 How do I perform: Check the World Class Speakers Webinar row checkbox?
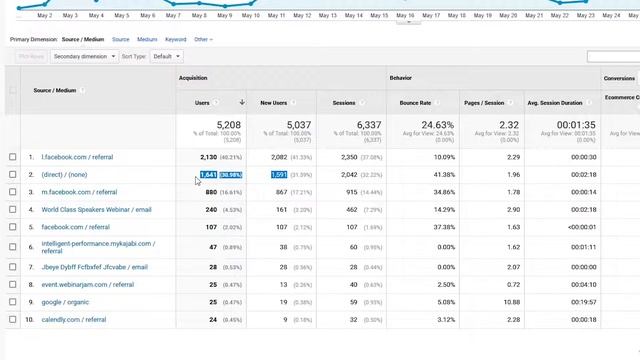coord(13,209)
